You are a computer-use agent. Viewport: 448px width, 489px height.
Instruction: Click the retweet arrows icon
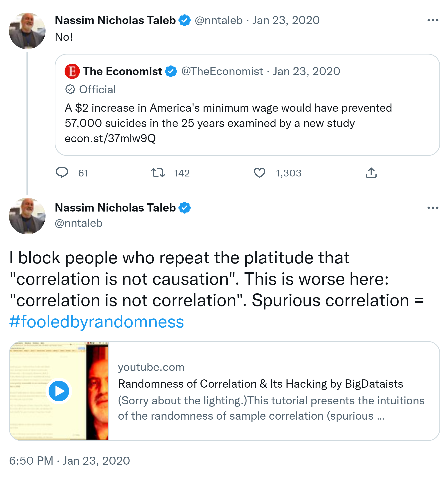click(x=158, y=173)
